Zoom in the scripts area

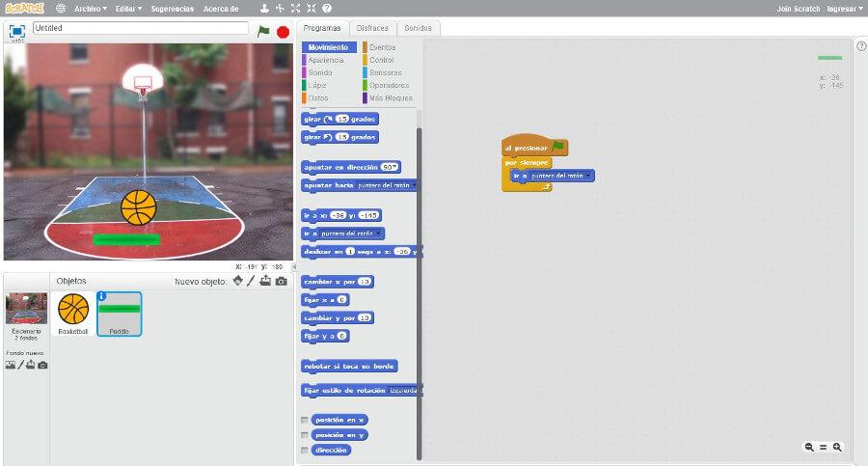coord(837,447)
